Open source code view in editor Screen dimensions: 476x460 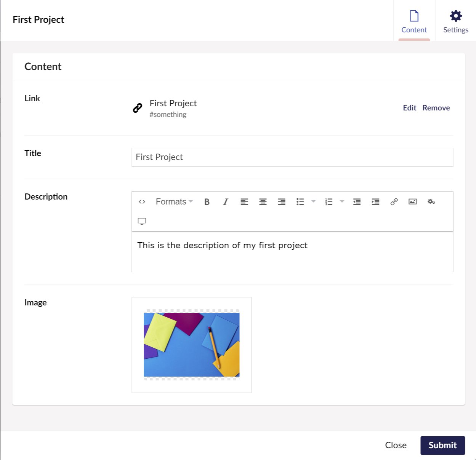click(142, 202)
